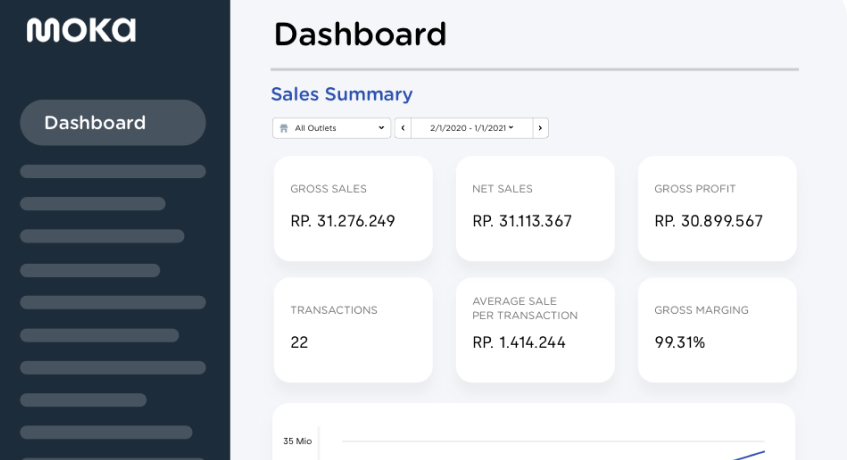Click the Sales Summary heading

(341, 94)
